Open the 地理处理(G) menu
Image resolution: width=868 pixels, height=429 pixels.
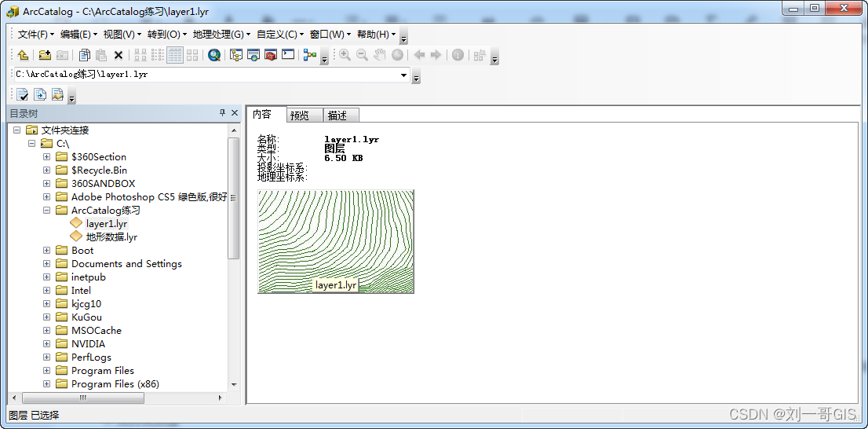click(221, 35)
